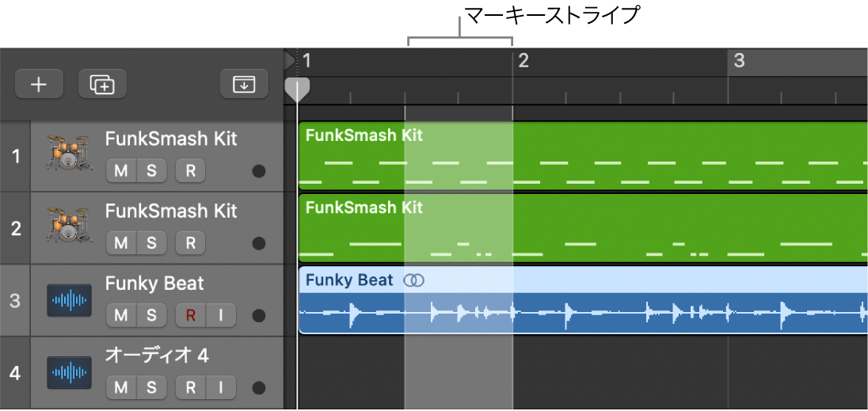Screen dimensions: 868x411
Task: Select track 2 by its FunkSmash Kit name
Action: click(x=171, y=211)
